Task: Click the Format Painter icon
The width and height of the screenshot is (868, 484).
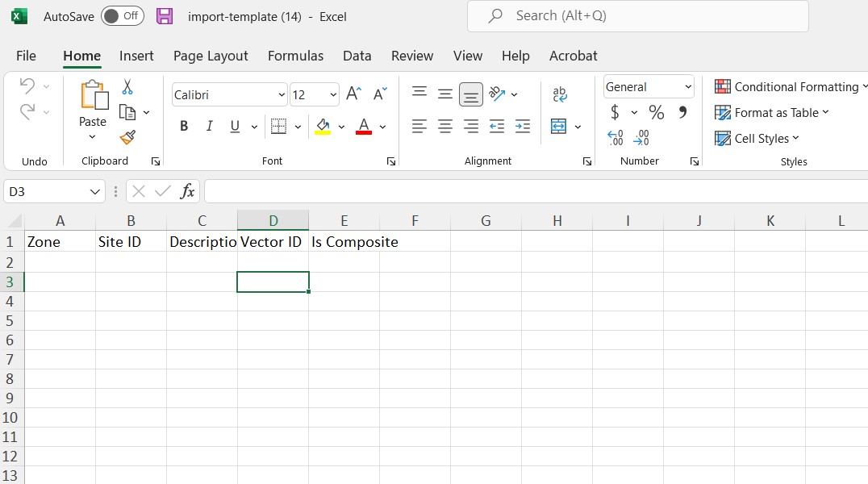Action: (127, 139)
